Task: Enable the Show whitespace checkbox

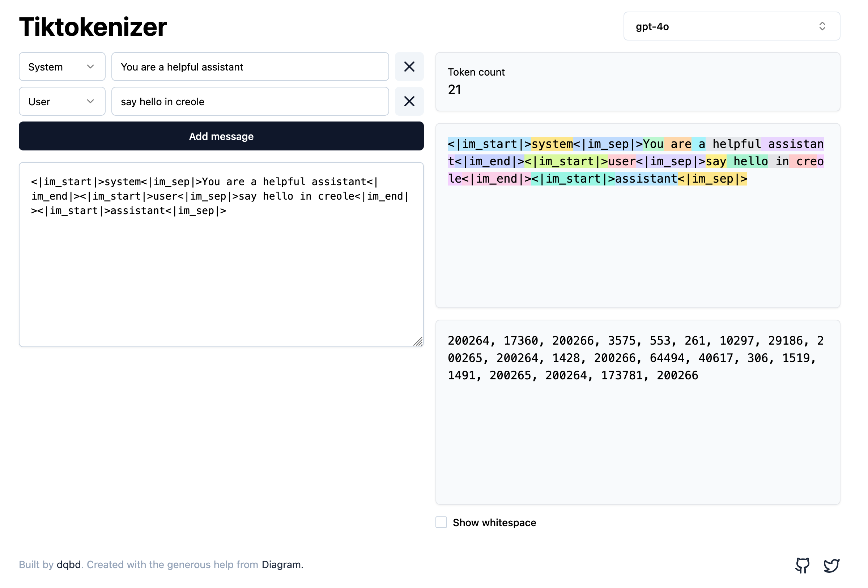Action: (441, 522)
